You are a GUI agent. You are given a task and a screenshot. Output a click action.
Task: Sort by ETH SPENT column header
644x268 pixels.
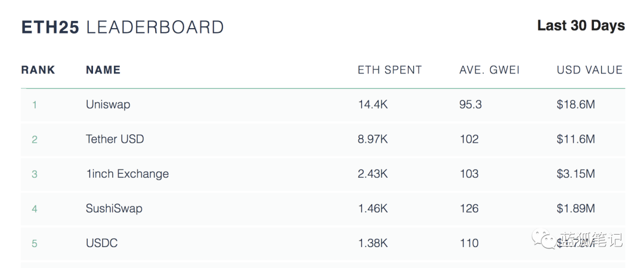point(389,70)
